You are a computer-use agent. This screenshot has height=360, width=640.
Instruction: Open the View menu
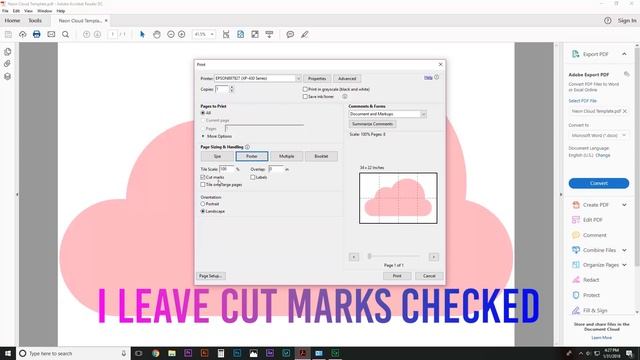[28, 11]
